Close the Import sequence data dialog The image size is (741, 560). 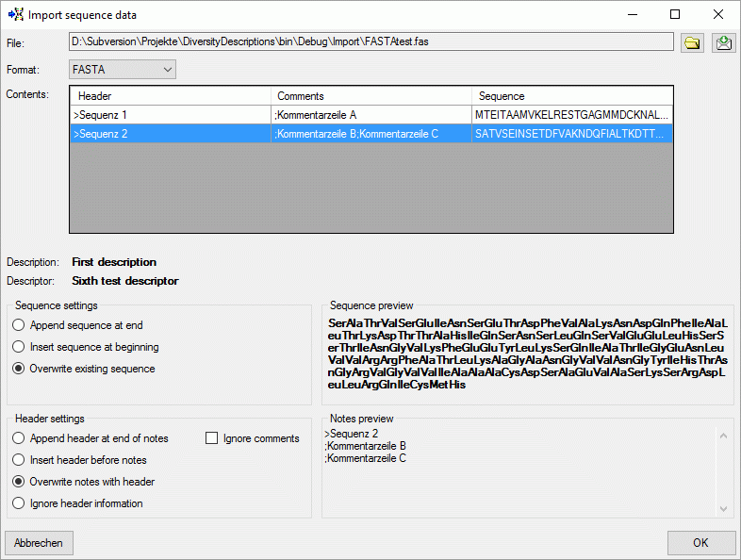717,15
